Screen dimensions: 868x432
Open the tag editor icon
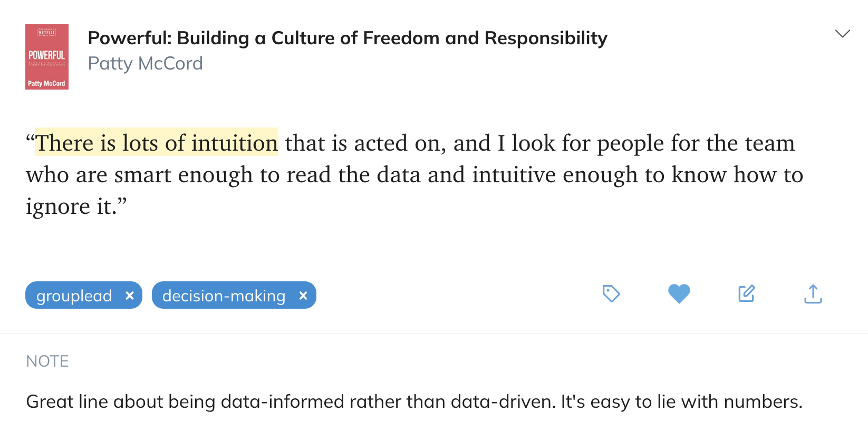pos(611,294)
